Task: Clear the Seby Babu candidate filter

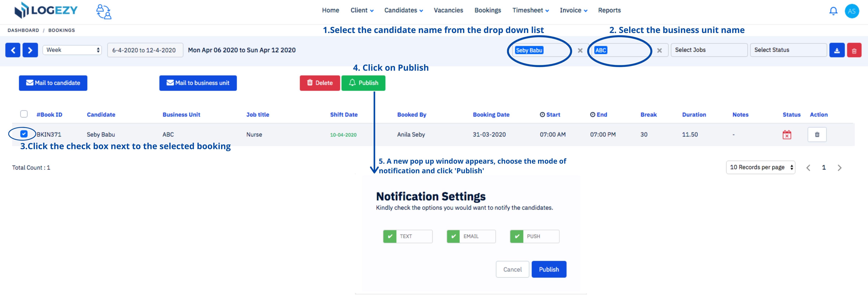Action: (x=580, y=51)
